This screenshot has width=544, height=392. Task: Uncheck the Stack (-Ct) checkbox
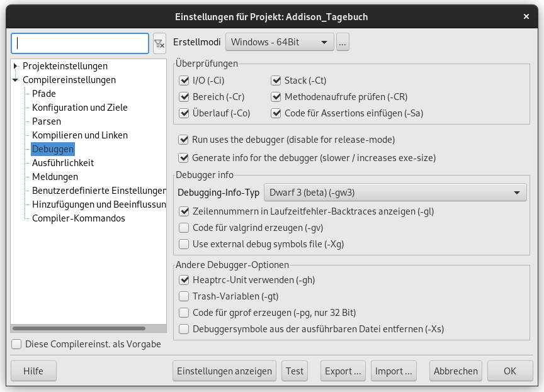pos(276,81)
